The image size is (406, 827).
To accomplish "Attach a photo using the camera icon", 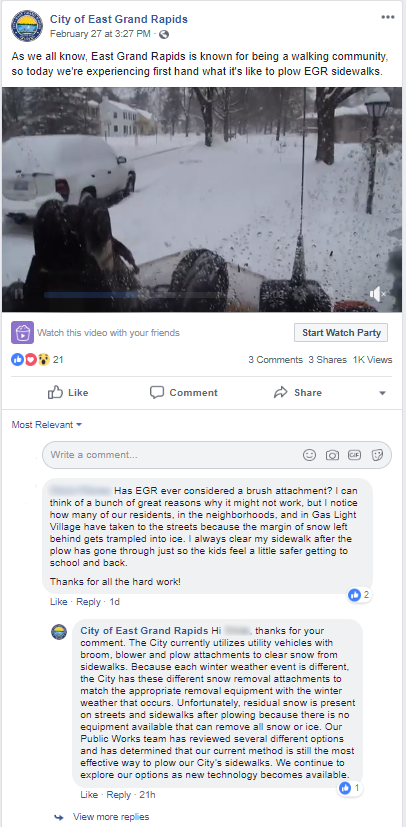I will click(332, 455).
